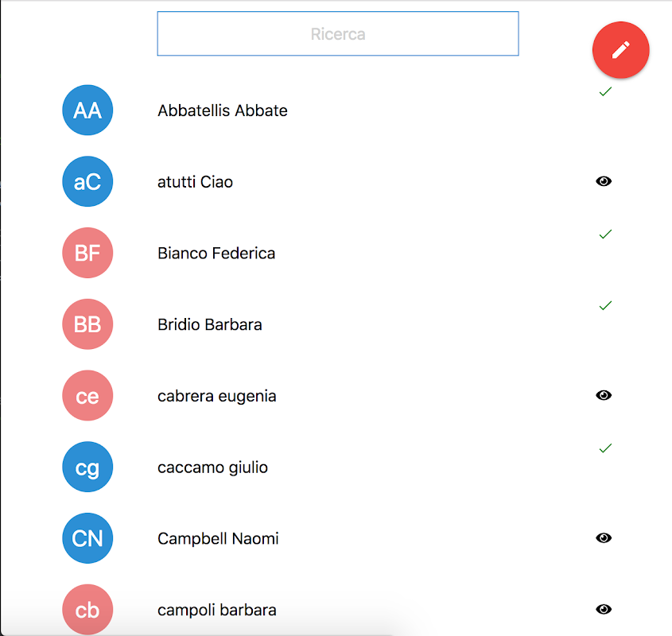Focus the Ricerca search field
Image resolution: width=672 pixels, height=636 pixels.
pyautogui.click(x=338, y=34)
